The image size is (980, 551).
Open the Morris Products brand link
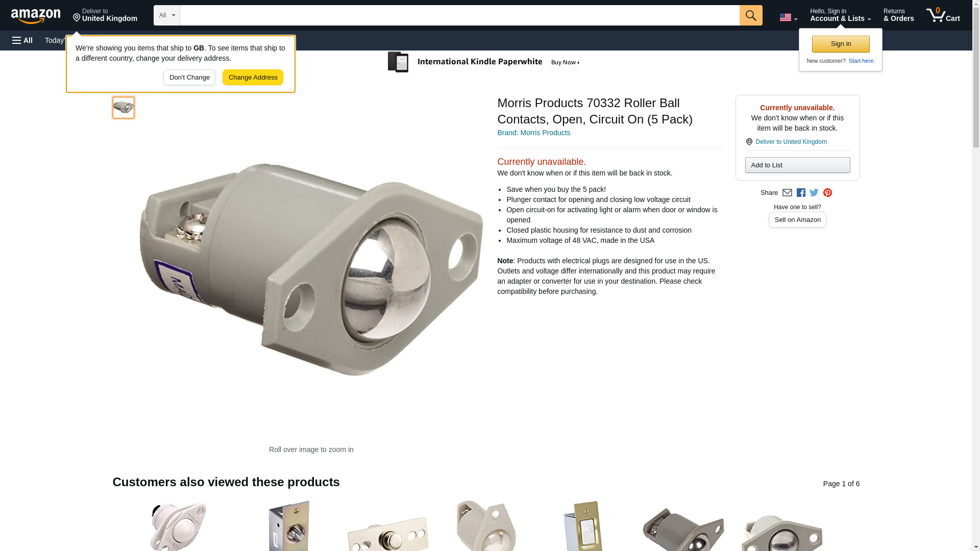point(533,133)
